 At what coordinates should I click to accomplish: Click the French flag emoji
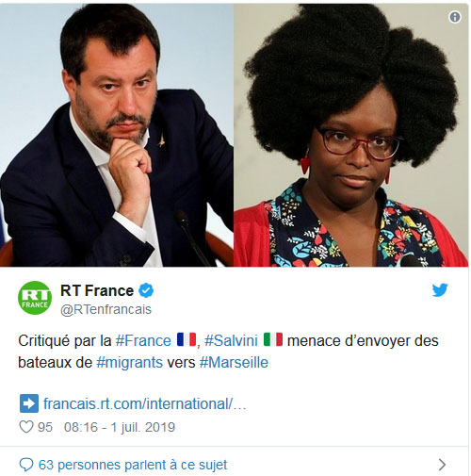pyautogui.click(x=187, y=340)
